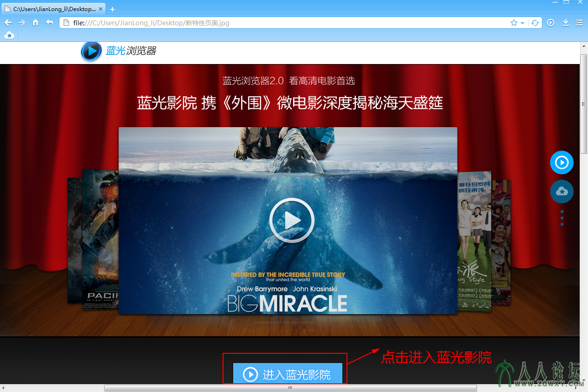Open the browser main menu list icon
Viewport: 588px width, 392px height.
[579, 22]
